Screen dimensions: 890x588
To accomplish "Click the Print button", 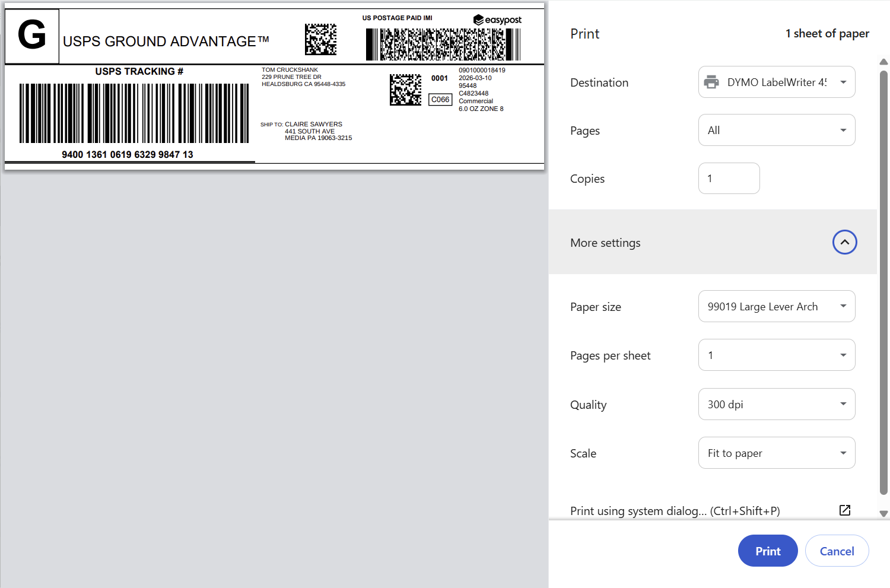I will pos(768,551).
